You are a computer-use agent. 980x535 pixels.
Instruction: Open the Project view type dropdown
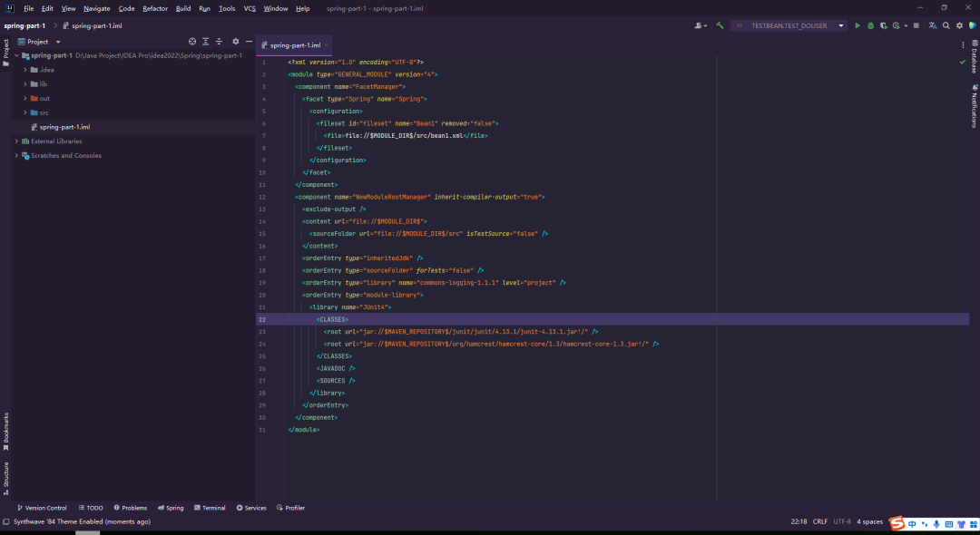(x=39, y=42)
